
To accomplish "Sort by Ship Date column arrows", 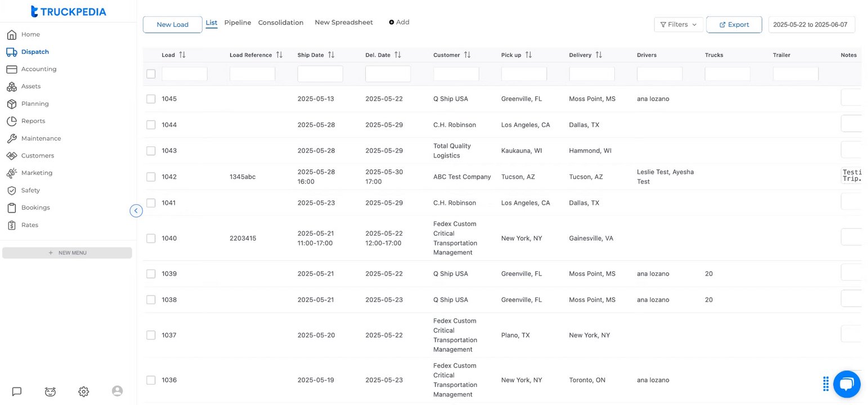I will [331, 55].
